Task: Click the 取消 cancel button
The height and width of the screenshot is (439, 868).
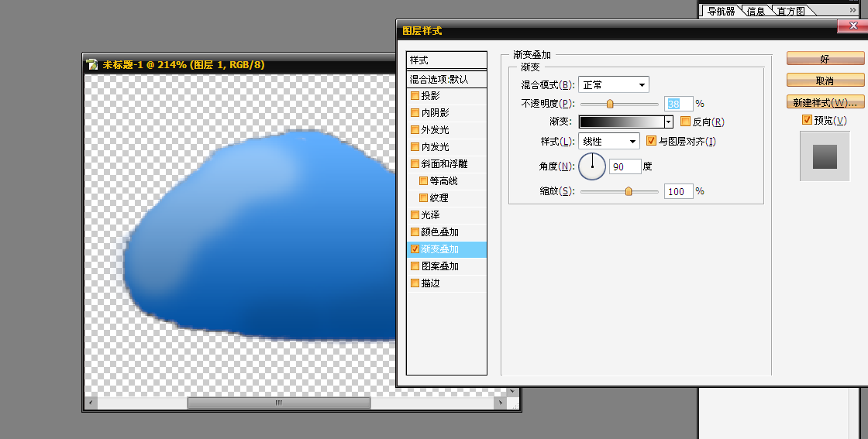Action: (825, 81)
